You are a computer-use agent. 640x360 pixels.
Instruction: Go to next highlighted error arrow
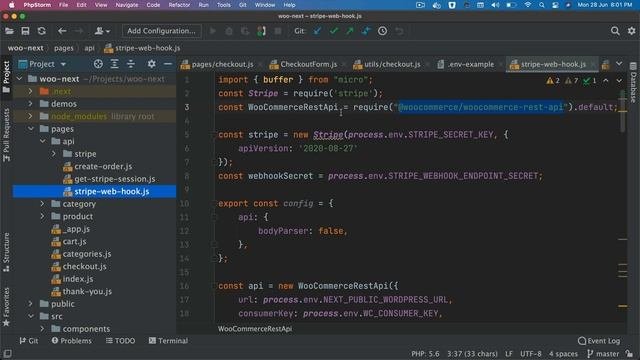pyautogui.click(x=619, y=81)
